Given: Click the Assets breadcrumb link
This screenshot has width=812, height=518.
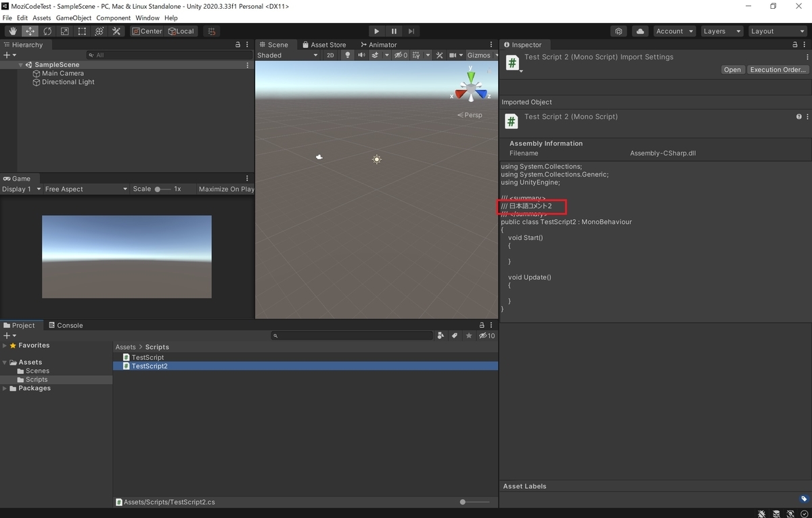Looking at the screenshot, I should (125, 347).
